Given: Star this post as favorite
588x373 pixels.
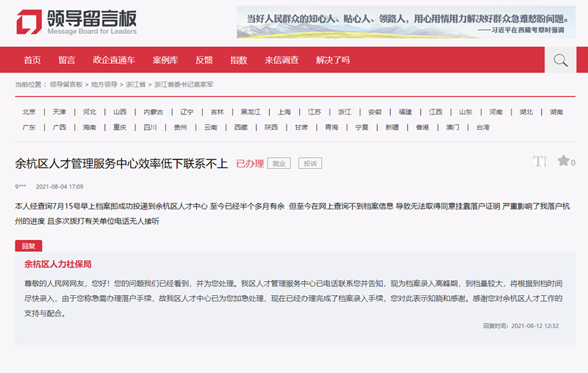Looking at the screenshot, I should pos(563,161).
